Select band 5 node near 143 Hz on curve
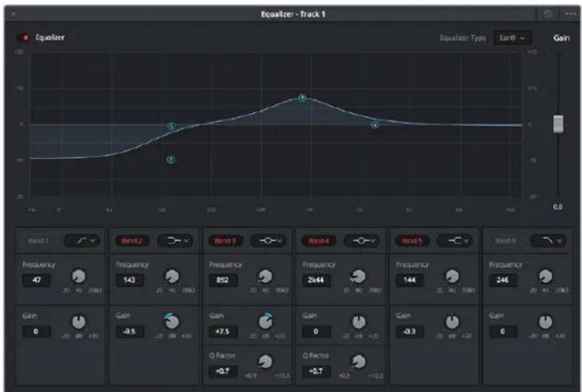The height and width of the screenshot is (392, 582). coord(171,127)
